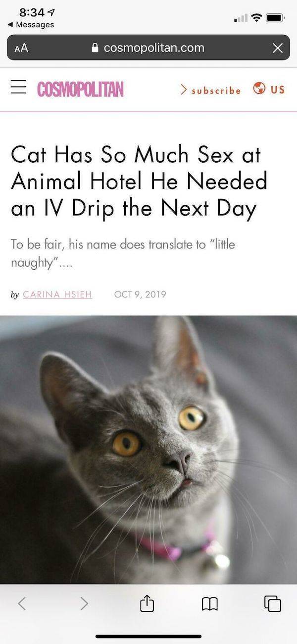Image resolution: width=297 pixels, height=644 pixels.
Task: Stop loading with the X button
Action: click(x=278, y=48)
